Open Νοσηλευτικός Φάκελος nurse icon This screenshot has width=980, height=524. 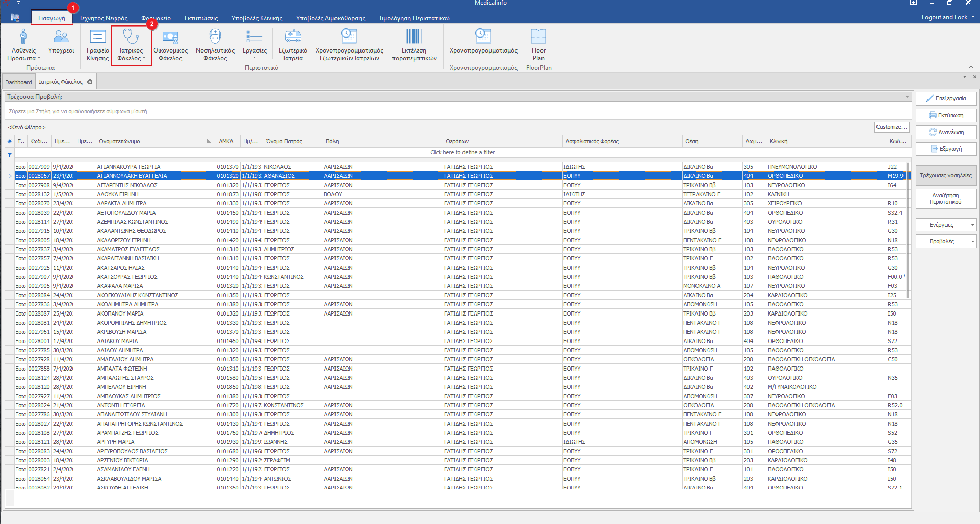(215, 44)
